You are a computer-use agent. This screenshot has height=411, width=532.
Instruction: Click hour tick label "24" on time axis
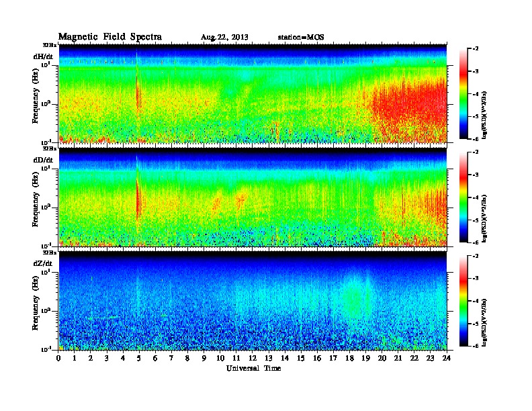coord(447,359)
